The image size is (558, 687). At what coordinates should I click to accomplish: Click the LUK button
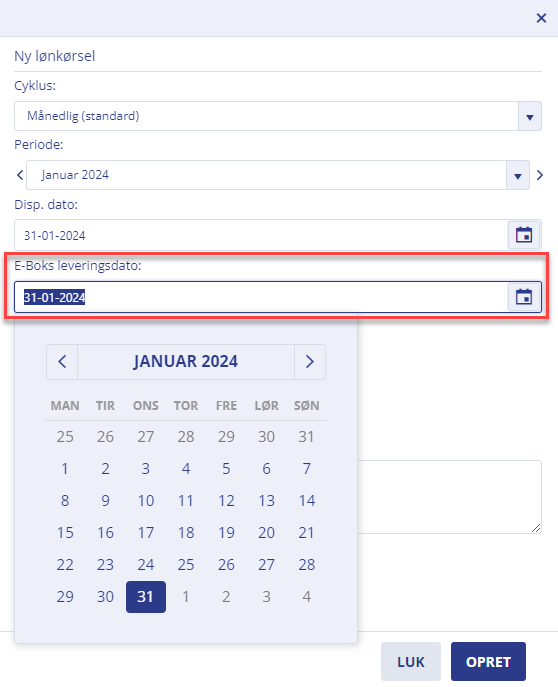tap(410, 662)
